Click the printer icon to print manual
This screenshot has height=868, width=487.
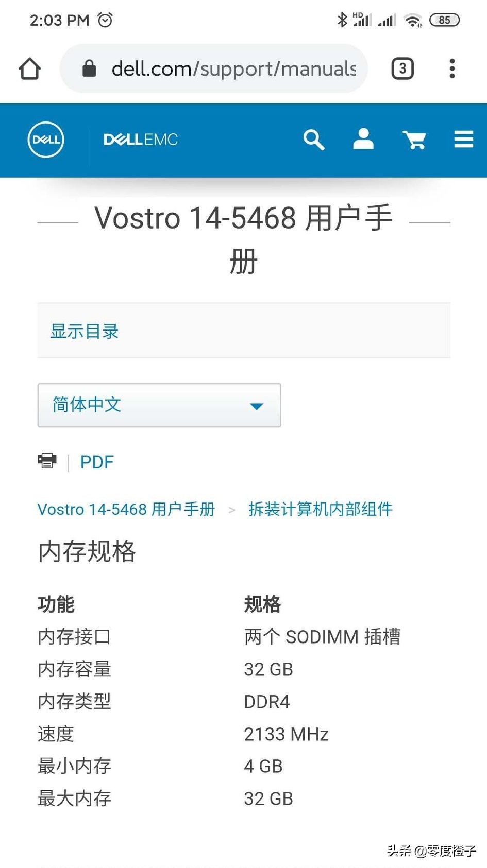pyautogui.click(x=47, y=461)
